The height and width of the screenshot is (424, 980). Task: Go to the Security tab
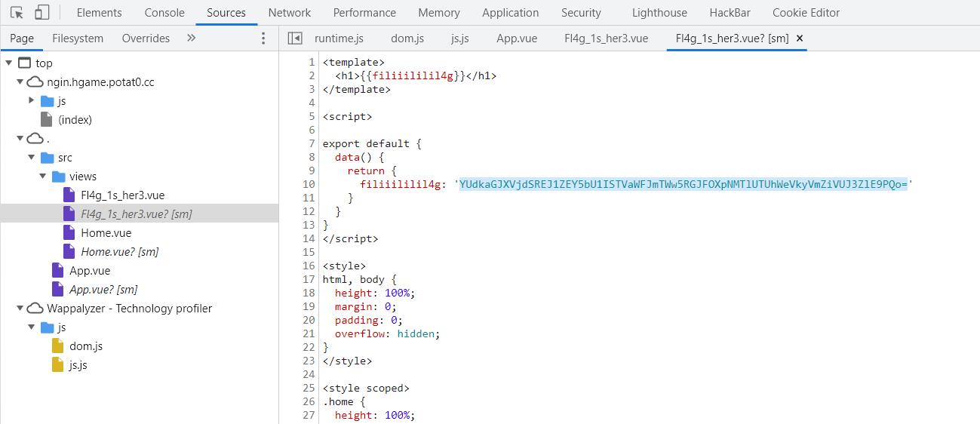coord(581,13)
